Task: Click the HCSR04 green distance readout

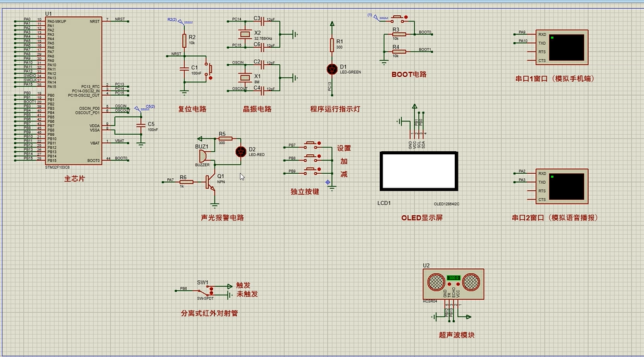Action: pyautogui.click(x=453, y=276)
